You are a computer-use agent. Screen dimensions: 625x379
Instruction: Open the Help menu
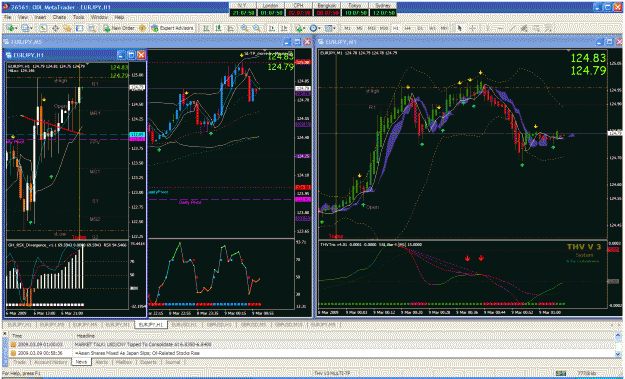119,18
